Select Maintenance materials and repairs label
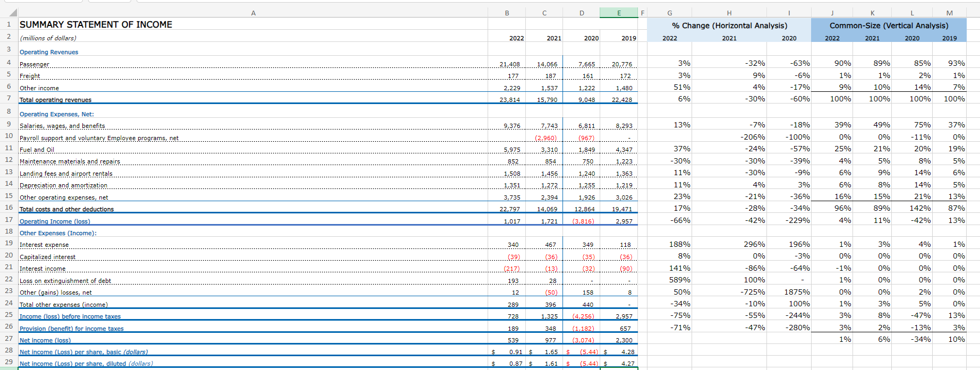 point(70,161)
